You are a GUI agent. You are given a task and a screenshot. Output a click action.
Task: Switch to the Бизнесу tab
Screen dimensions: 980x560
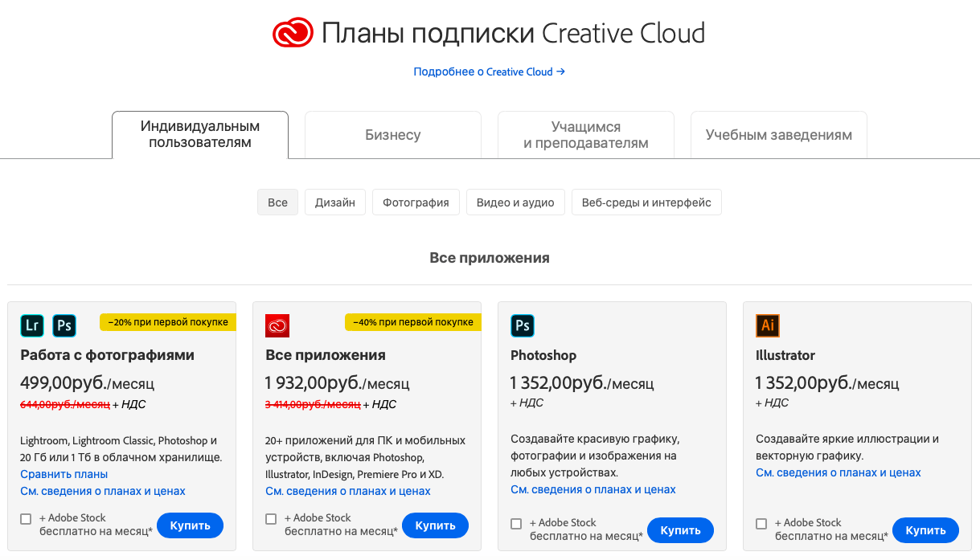coord(393,135)
